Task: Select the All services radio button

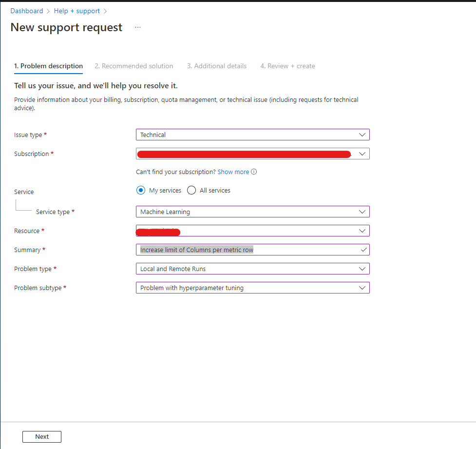Action: pyautogui.click(x=191, y=190)
